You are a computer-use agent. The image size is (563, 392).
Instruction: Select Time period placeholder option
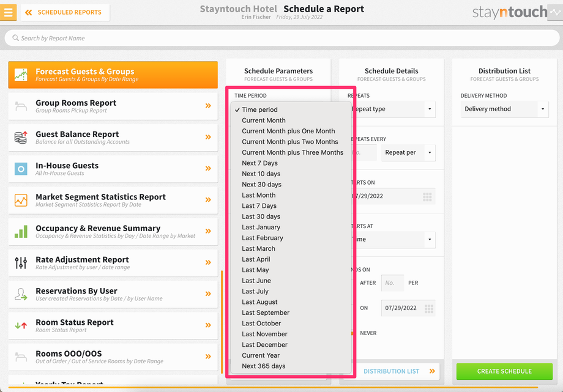tap(291, 109)
